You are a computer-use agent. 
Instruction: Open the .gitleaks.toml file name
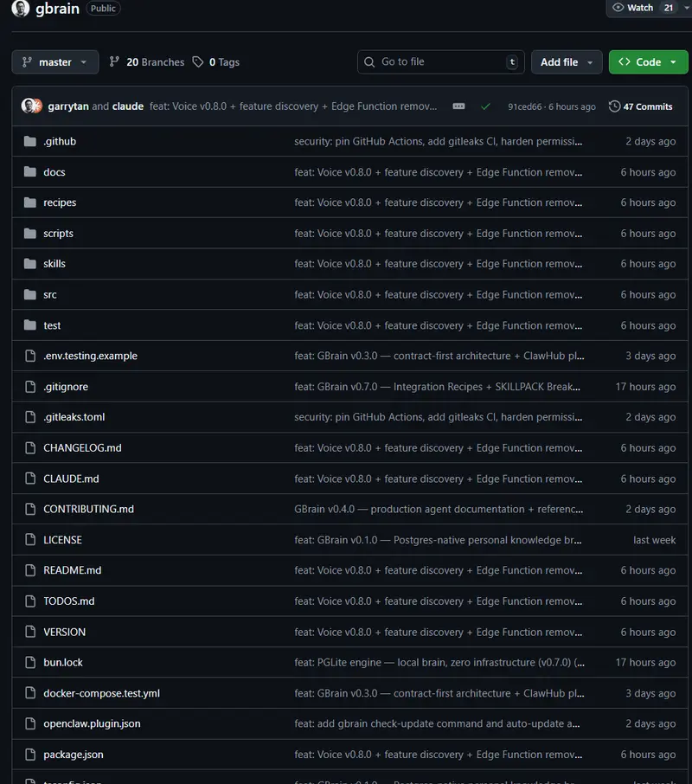click(74, 417)
